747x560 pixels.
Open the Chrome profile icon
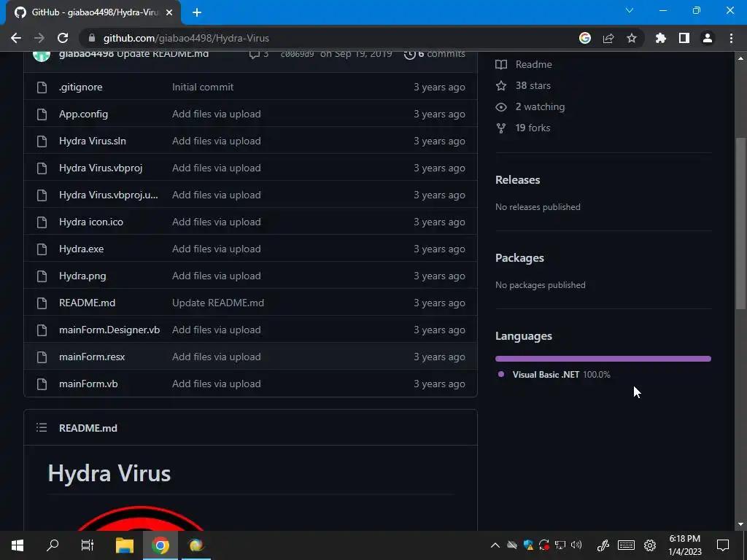tap(708, 38)
